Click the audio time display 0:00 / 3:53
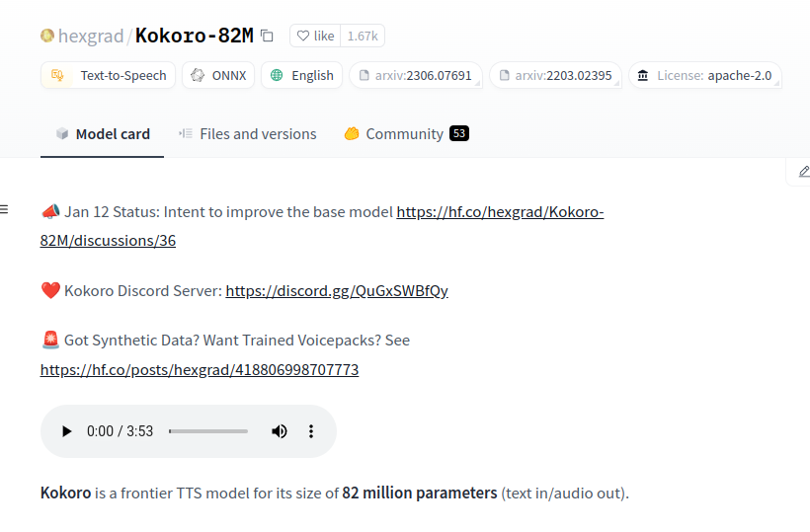Screen dimensions: 810x532 tap(120, 431)
